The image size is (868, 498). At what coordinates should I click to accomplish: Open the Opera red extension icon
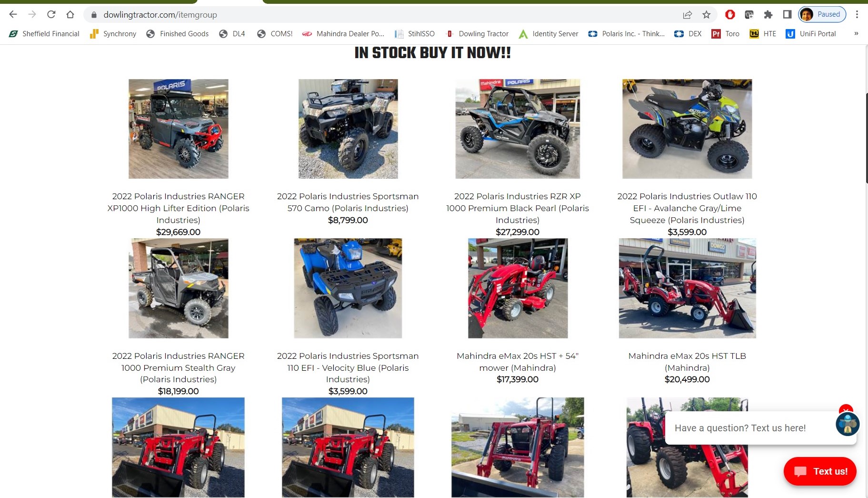[x=730, y=15]
